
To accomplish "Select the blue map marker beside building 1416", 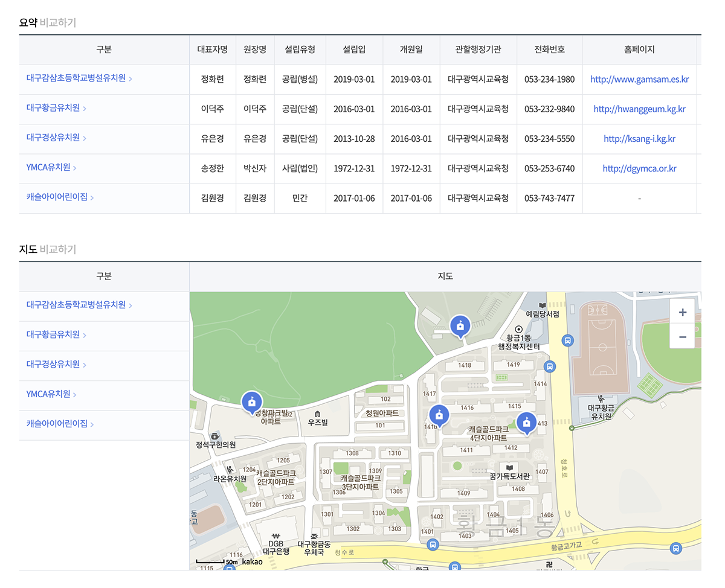I will point(439,415).
